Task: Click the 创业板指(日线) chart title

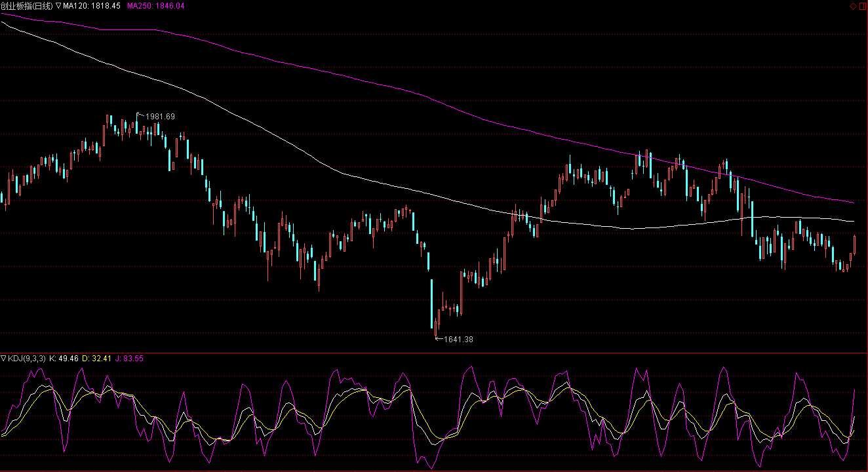Action: coord(27,5)
